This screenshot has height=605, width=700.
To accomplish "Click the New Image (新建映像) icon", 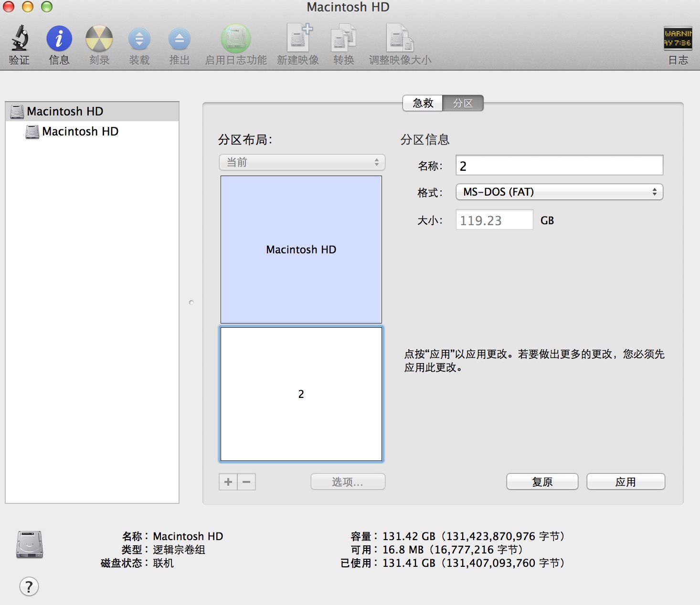I will [x=298, y=39].
